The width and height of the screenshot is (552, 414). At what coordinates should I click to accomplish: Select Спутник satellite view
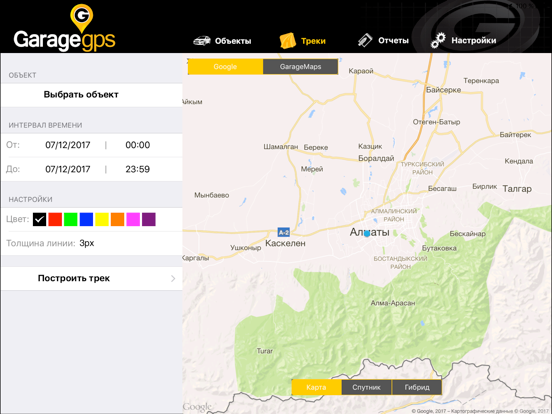point(366,387)
